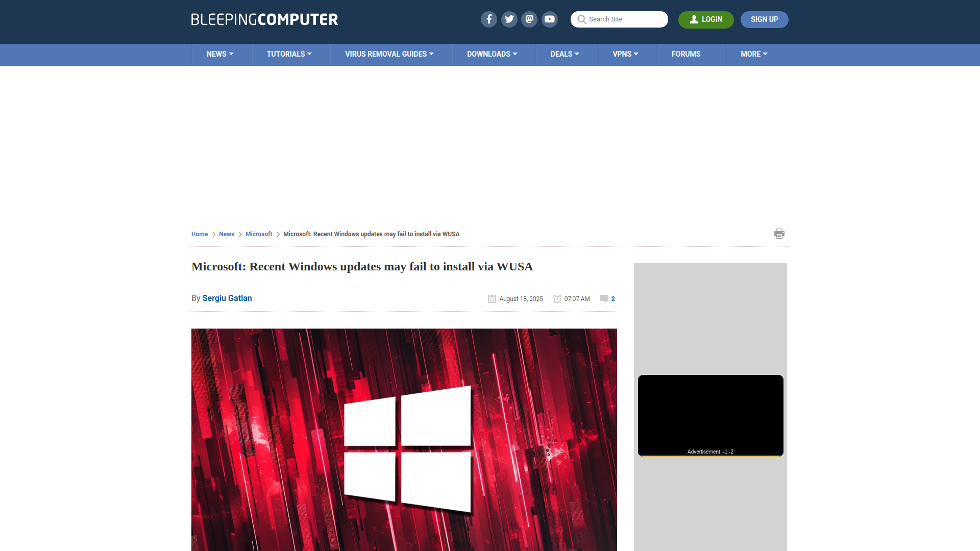980x551 pixels.
Task: Open BleepingComputer Facebook page icon
Action: [488, 19]
